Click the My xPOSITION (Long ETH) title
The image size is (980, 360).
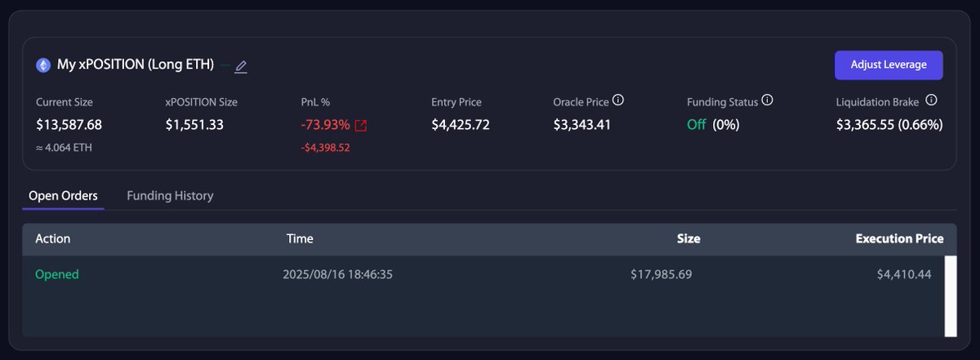(x=136, y=64)
